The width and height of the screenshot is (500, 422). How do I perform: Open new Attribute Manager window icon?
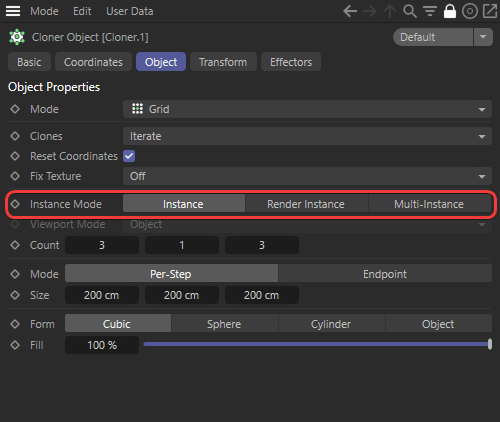pyautogui.click(x=490, y=11)
